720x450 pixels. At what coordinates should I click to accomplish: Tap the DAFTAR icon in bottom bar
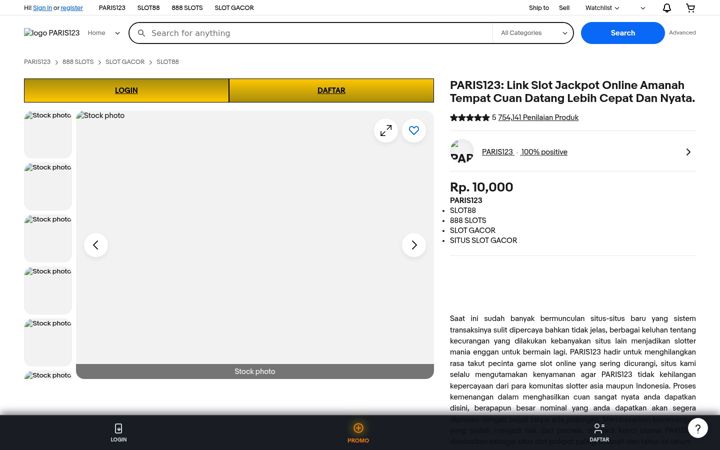599,433
